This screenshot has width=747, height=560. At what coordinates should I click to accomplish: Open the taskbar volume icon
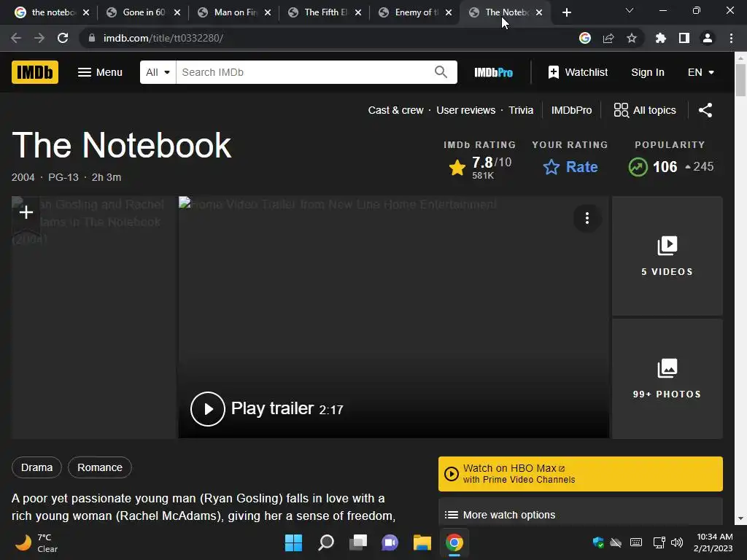(676, 542)
